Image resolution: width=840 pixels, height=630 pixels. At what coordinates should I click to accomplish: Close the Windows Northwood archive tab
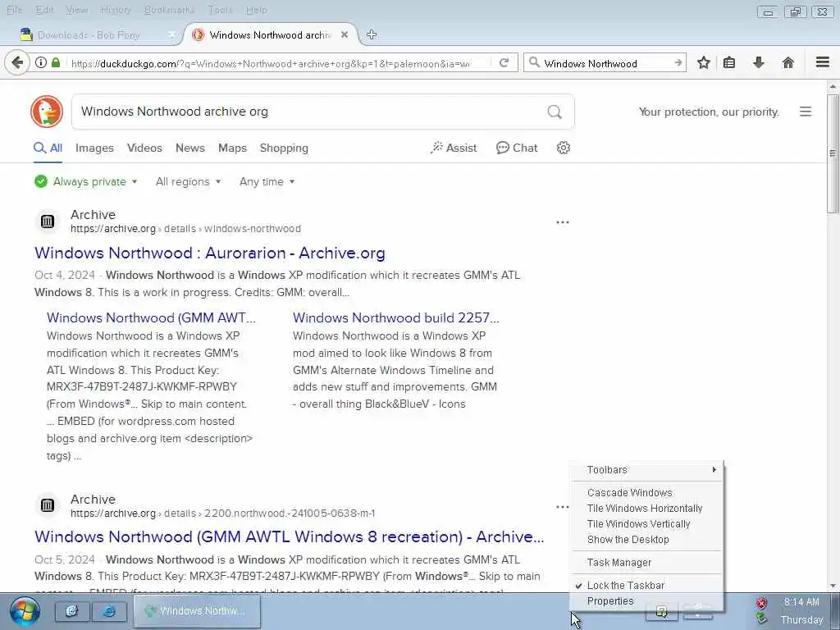pyautogui.click(x=345, y=34)
